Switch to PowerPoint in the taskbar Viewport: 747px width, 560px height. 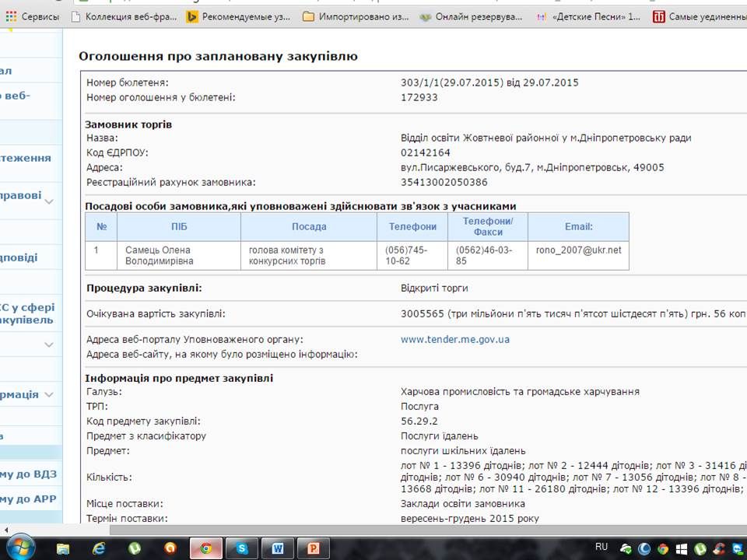click(x=314, y=548)
